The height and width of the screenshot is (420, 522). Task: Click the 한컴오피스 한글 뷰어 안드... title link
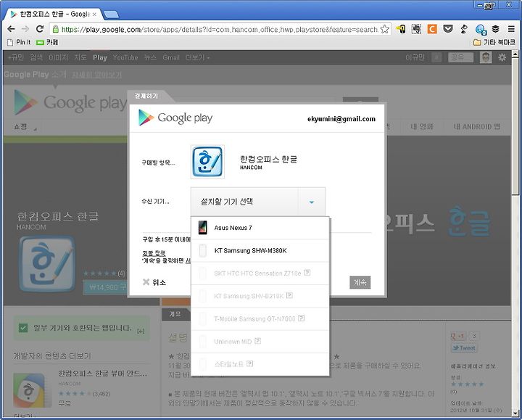point(102,373)
